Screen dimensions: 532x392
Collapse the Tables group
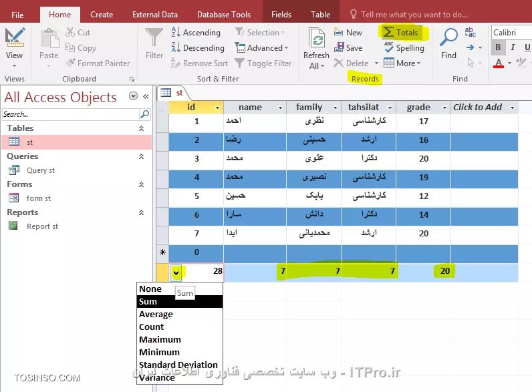(x=142, y=128)
